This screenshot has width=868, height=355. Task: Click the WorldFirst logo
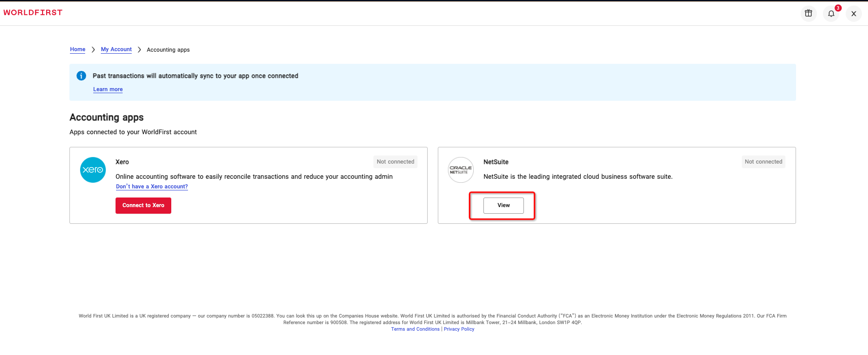coord(33,13)
